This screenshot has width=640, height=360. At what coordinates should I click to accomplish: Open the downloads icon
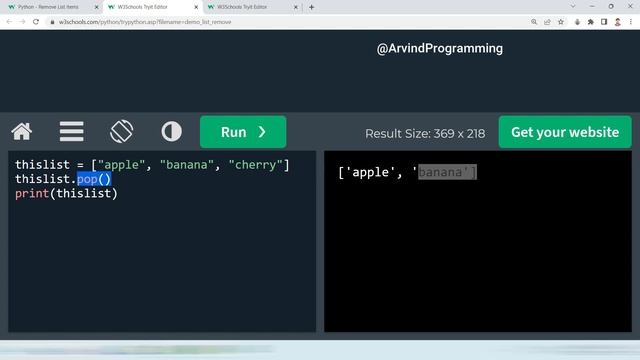click(577, 22)
